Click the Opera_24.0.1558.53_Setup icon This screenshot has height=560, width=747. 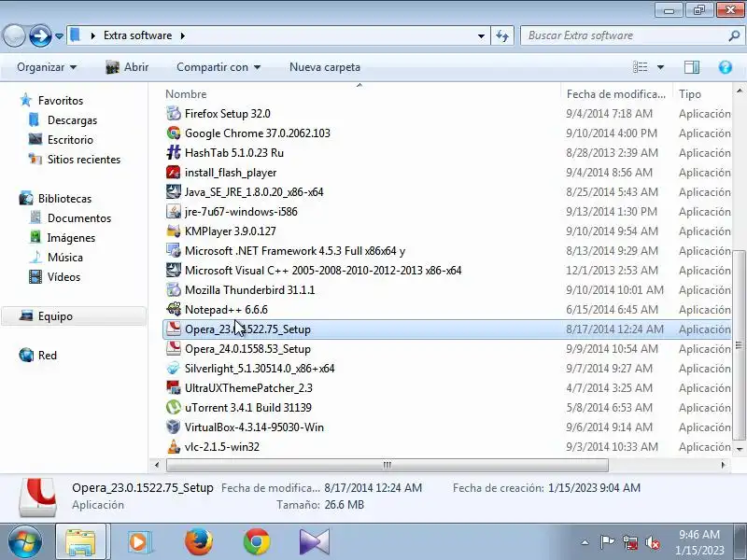[174, 348]
